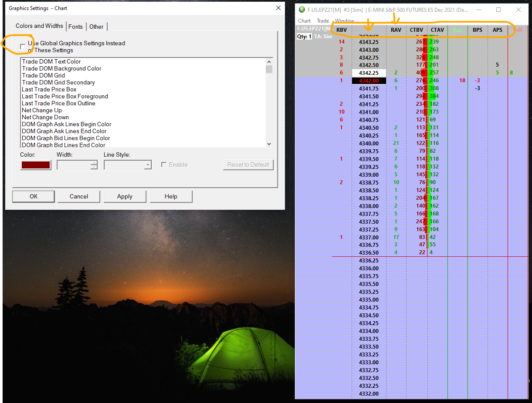Close the Graphics Settings dialog
This screenshot has height=403, width=532.
click(x=278, y=8)
